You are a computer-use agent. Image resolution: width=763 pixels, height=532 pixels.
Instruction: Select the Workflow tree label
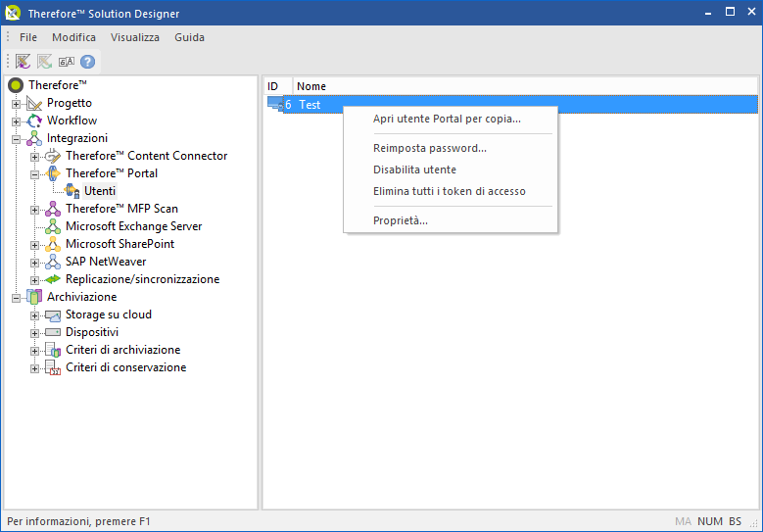pos(72,121)
